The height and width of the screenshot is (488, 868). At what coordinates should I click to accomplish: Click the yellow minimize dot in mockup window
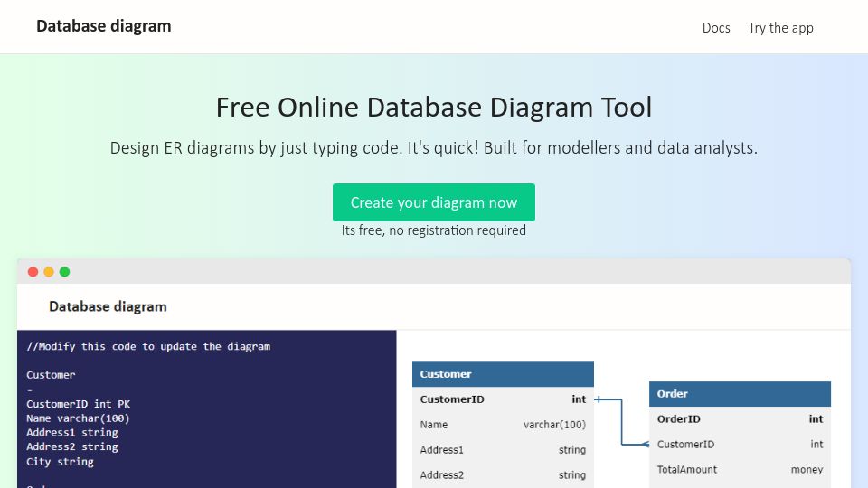tap(49, 272)
